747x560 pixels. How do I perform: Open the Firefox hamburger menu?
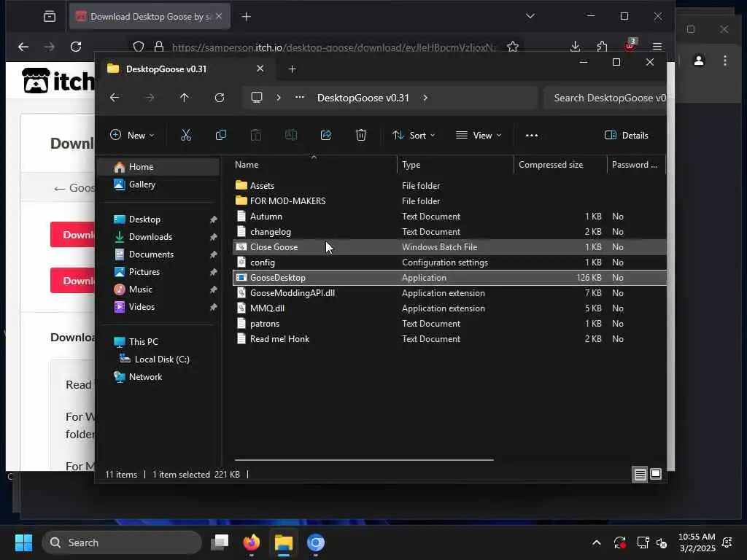tap(657, 46)
